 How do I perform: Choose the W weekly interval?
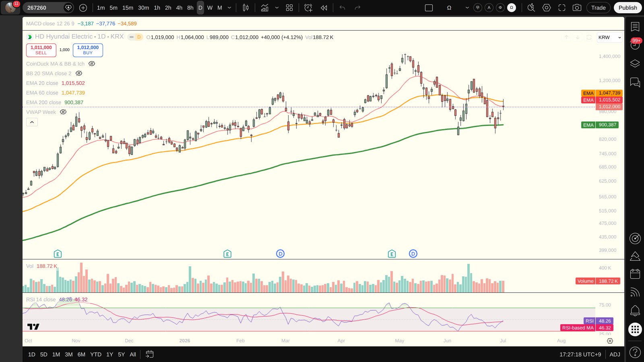point(210,8)
